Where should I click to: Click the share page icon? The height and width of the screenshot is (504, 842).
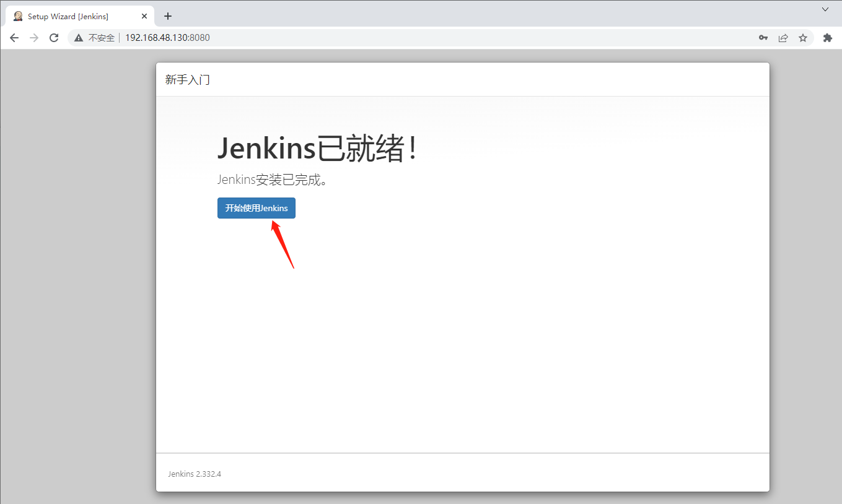(783, 38)
